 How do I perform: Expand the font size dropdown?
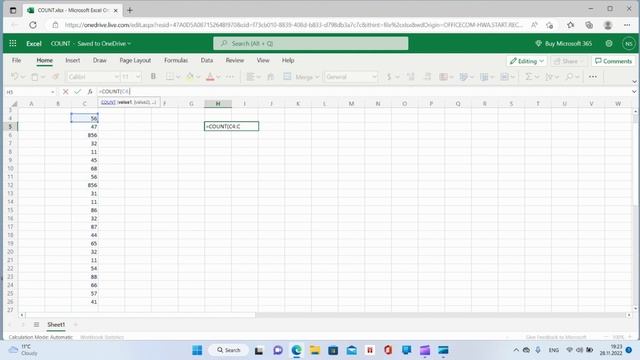click(x=138, y=77)
